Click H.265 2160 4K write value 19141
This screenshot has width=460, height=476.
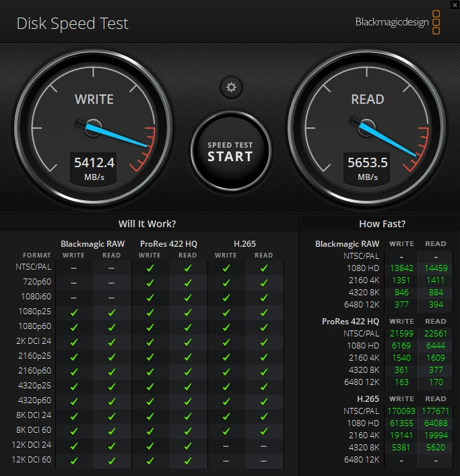(401, 436)
